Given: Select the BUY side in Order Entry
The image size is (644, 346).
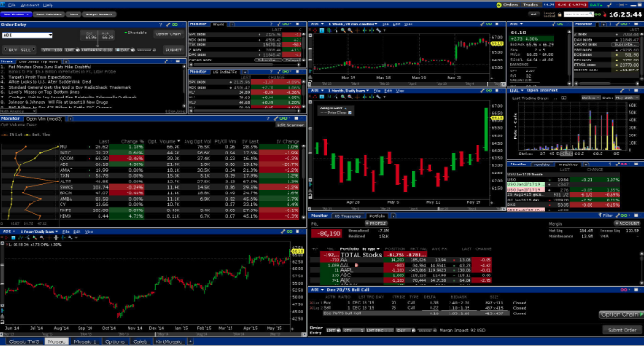Looking at the screenshot, I should pyautogui.click(x=13, y=50).
